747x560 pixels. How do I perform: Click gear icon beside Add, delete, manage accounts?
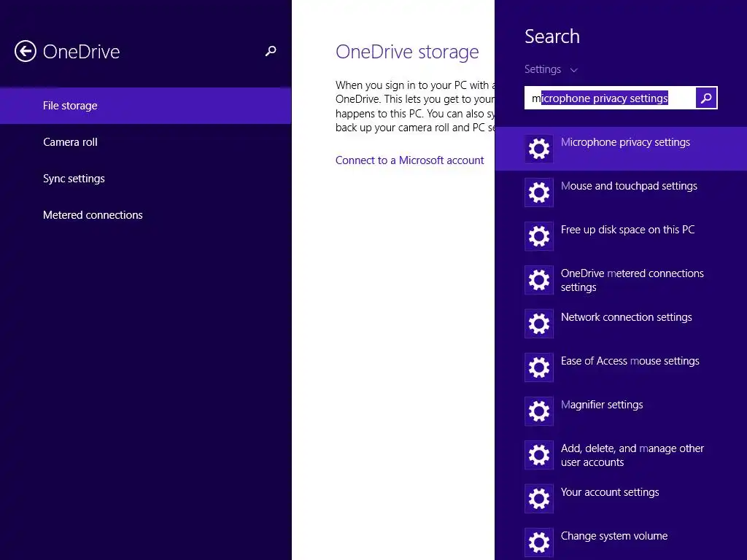click(539, 455)
